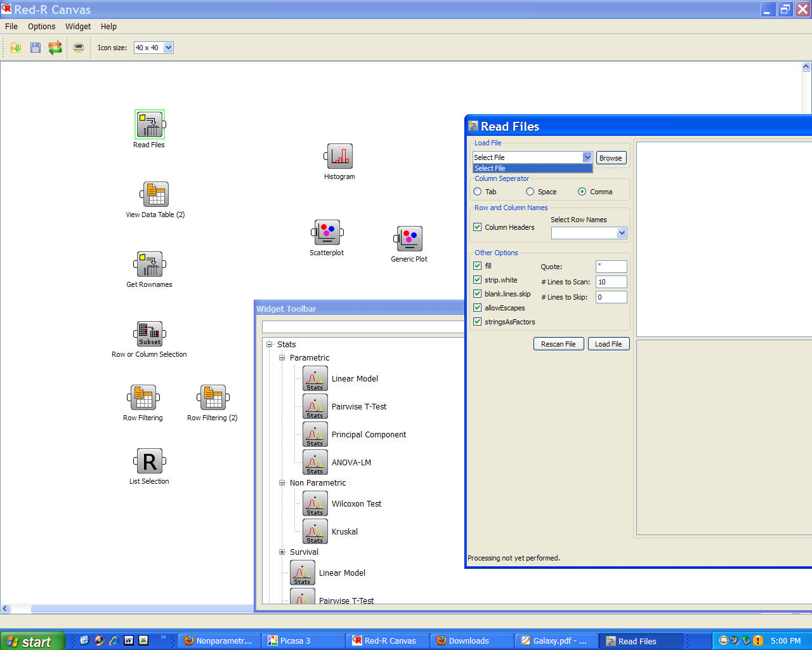Toggle the stringsAsFactors checkbox

click(x=478, y=322)
